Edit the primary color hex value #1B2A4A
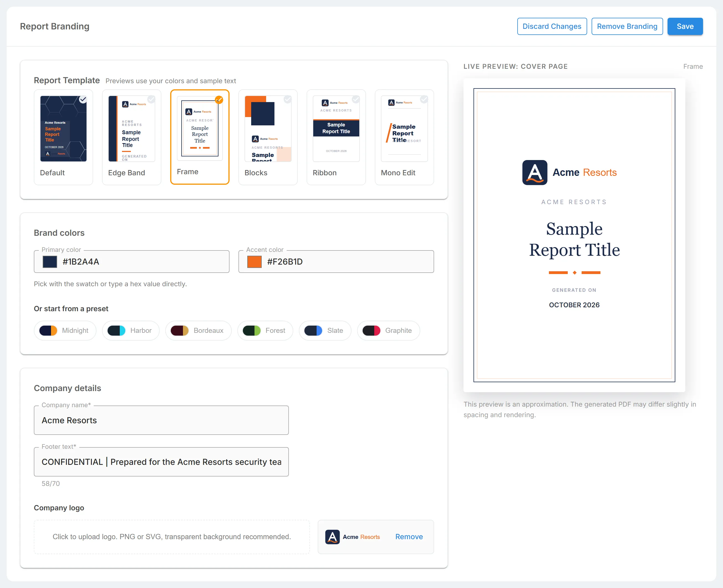Screen dimensions: 723x588 pos(81,262)
